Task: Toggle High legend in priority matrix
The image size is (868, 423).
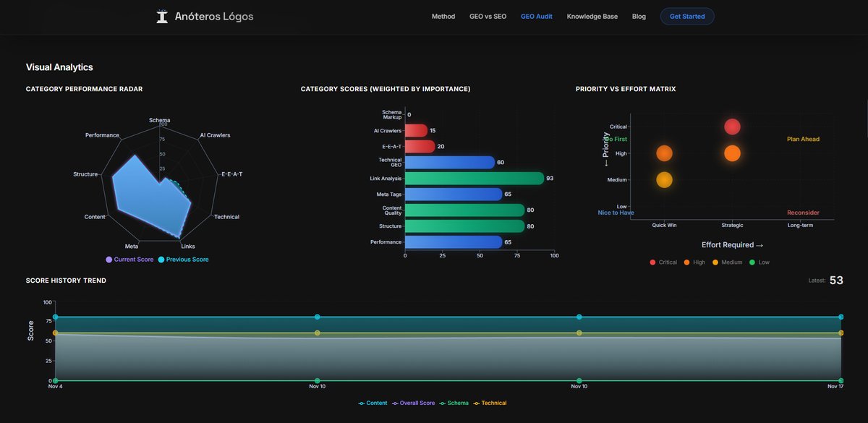Action: 694,262
